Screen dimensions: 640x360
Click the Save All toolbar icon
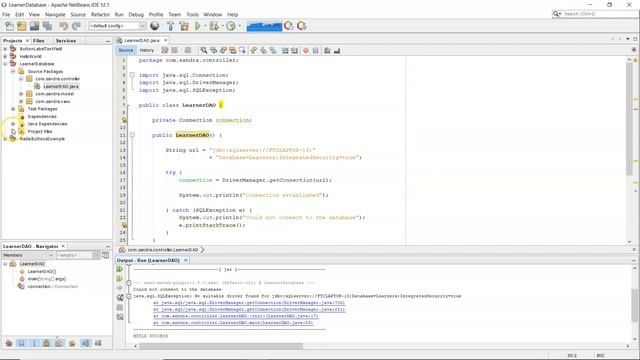coord(47,26)
